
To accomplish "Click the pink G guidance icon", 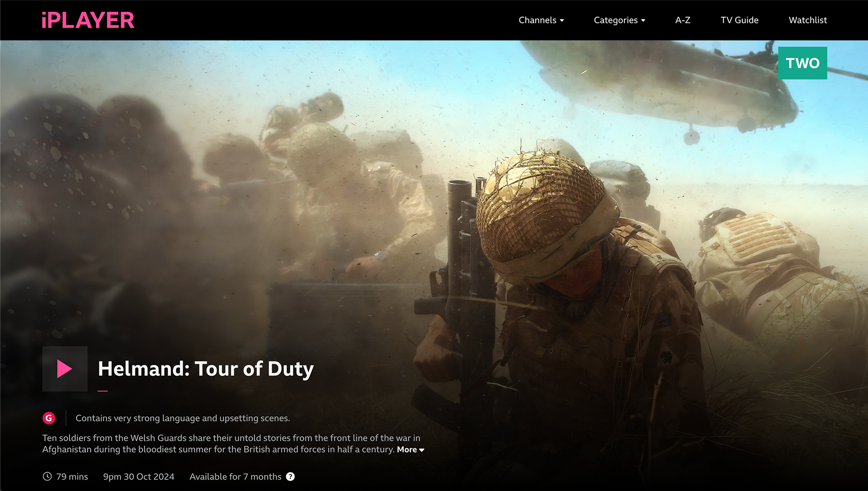I will pyautogui.click(x=49, y=418).
